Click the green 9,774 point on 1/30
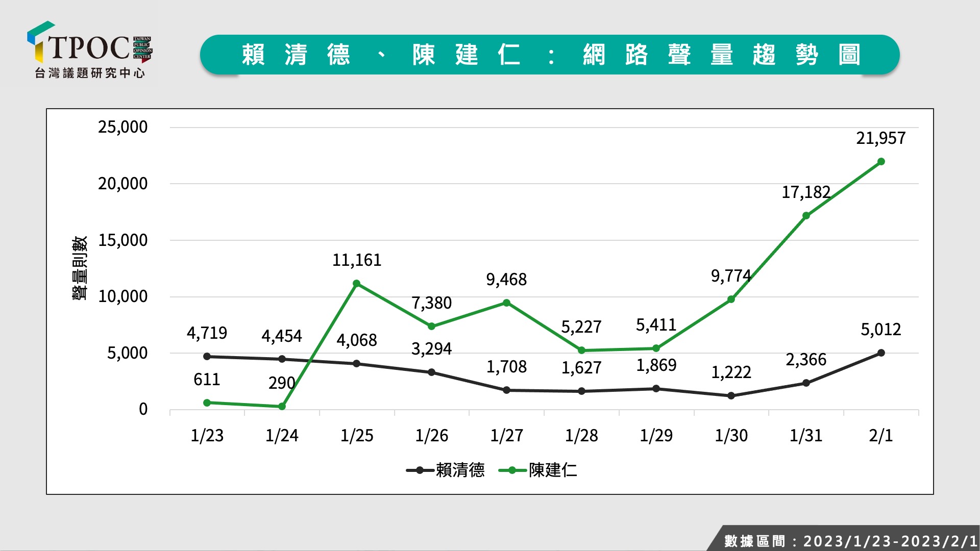 (731, 299)
